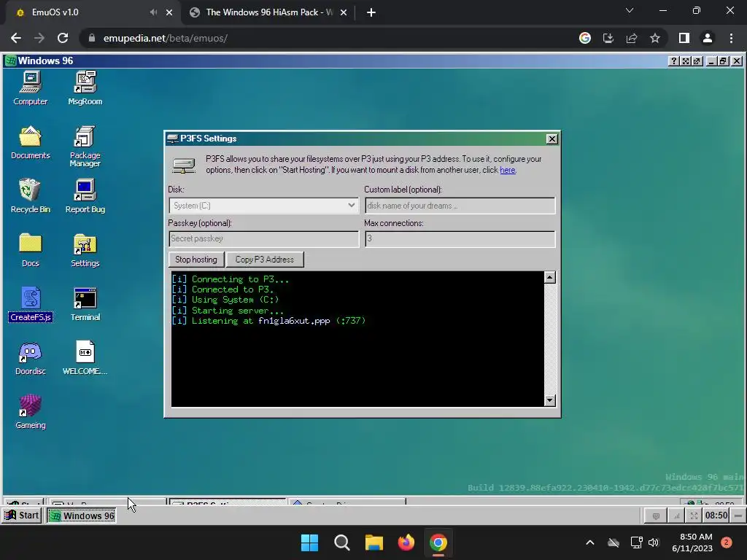Select the CreateFS.js file icon

click(31, 304)
